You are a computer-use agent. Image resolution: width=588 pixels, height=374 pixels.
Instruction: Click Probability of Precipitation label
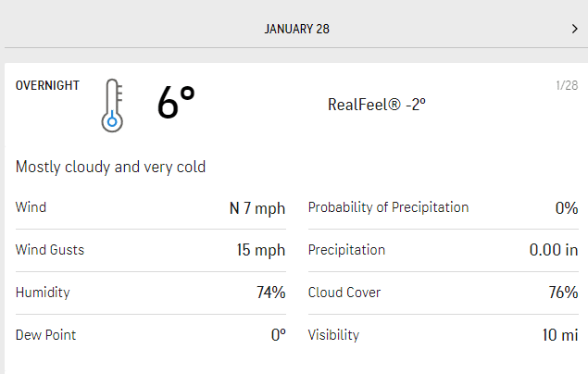coord(388,207)
